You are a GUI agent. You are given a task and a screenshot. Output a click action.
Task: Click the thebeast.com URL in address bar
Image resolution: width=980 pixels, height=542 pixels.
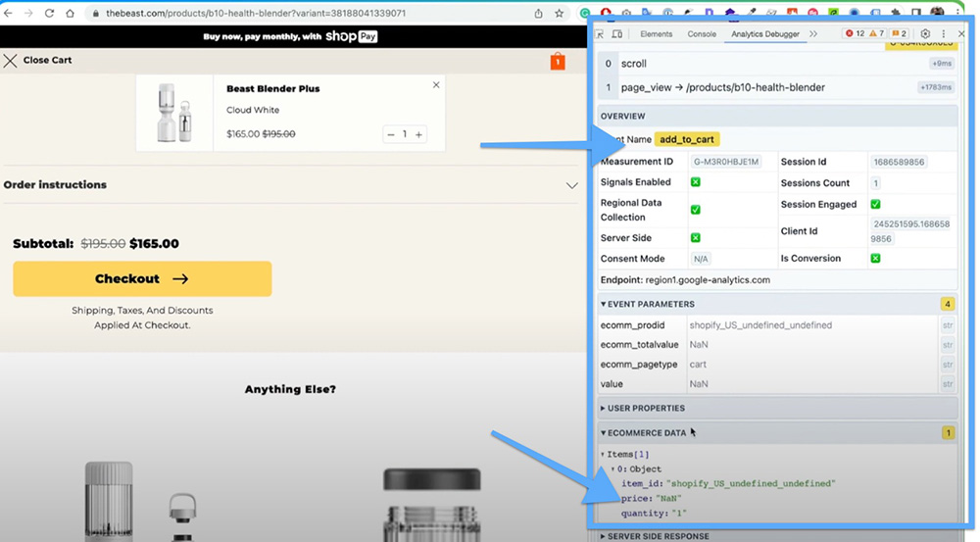256,13
